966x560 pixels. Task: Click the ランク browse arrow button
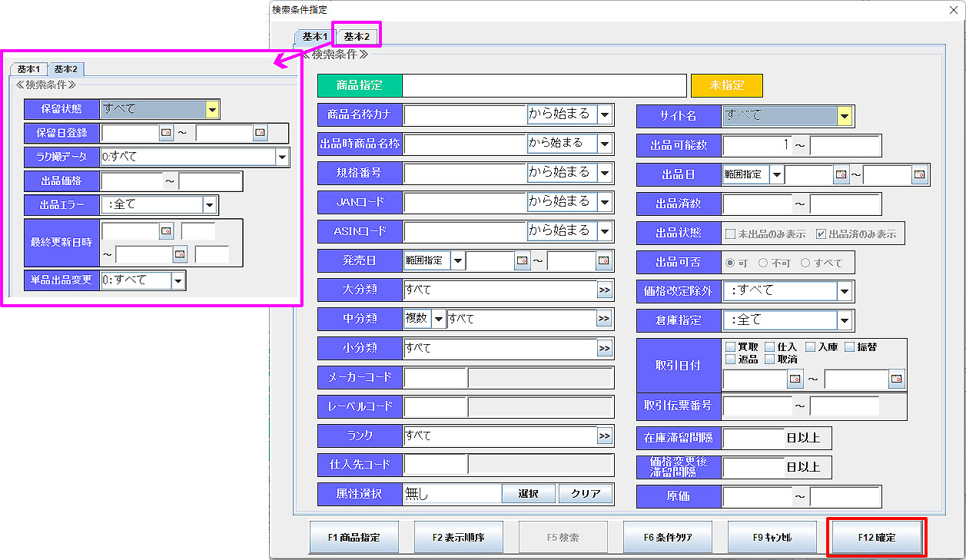(605, 436)
